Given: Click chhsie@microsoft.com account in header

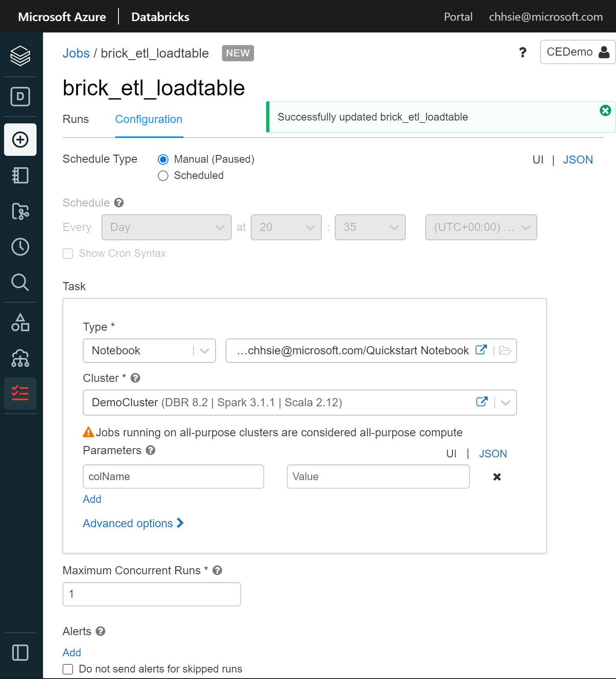Looking at the screenshot, I should click(546, 17).
